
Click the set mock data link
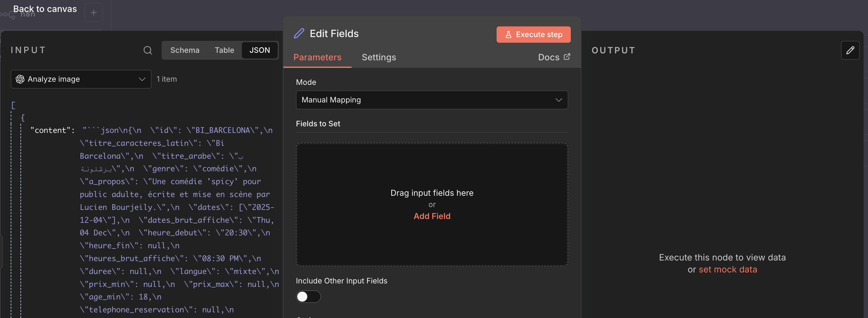tap(727, 270)
